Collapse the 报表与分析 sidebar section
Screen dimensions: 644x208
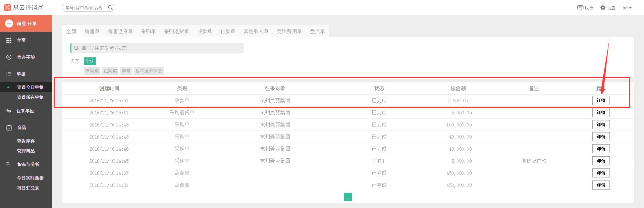pos(28,164)
